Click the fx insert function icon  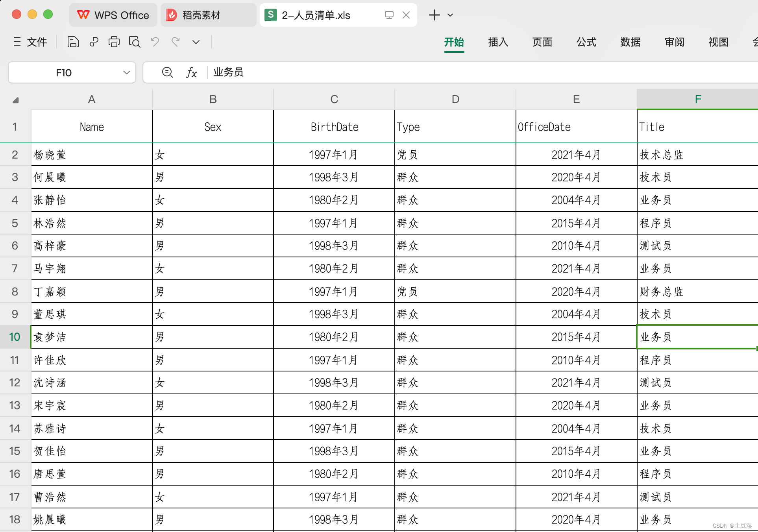[191, 72]
